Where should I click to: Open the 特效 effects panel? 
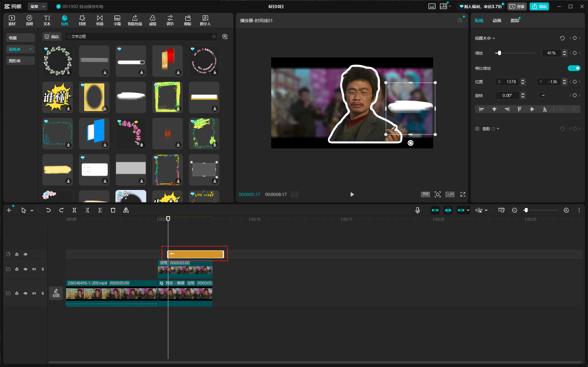point(82,20)
